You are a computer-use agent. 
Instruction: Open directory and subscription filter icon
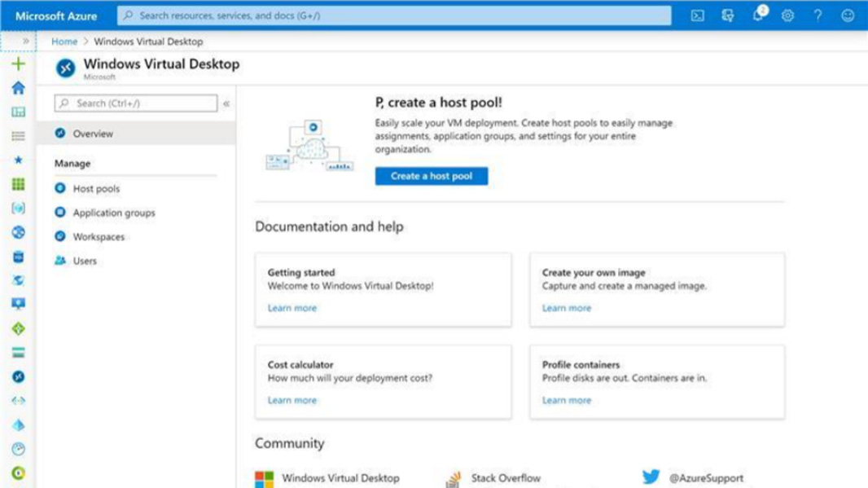[x=728, y=15]
